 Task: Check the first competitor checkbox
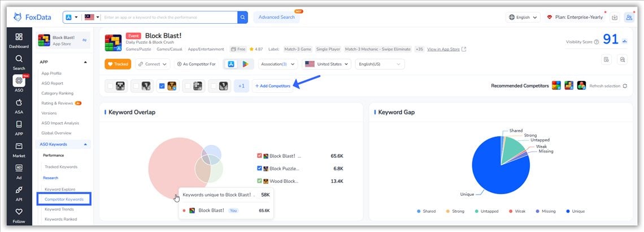(110, 86)
